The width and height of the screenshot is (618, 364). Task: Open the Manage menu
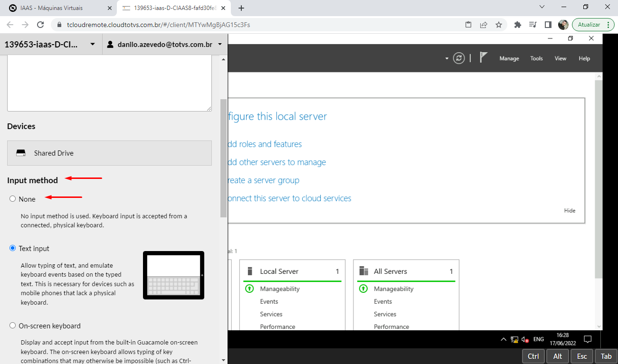509,58
